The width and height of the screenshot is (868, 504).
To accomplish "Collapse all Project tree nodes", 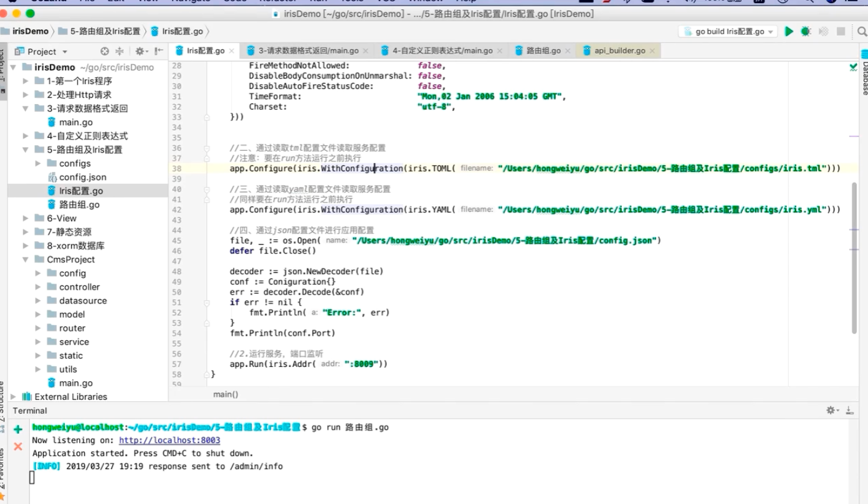I will pyautogui.click(x=120, y=52).
